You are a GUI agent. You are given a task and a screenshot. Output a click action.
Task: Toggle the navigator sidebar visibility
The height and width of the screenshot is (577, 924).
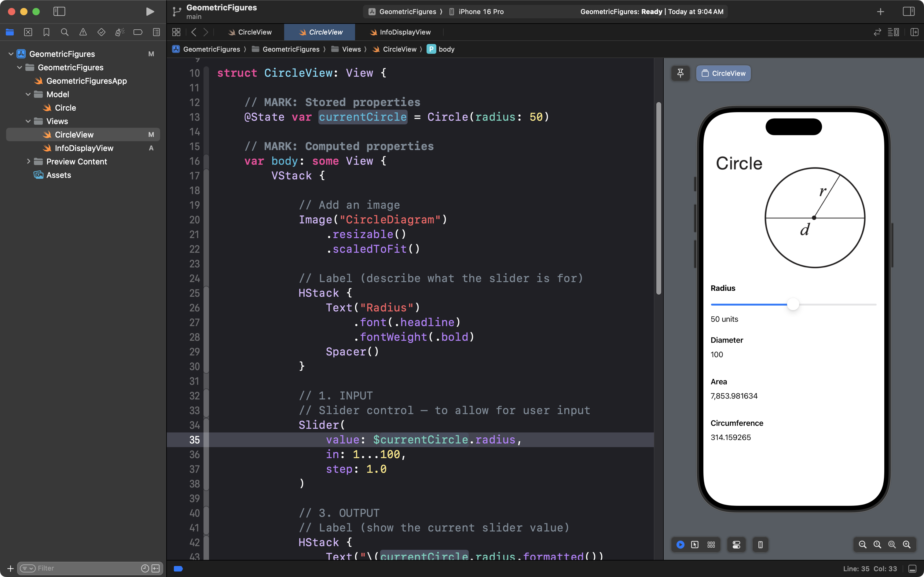click(x=59, y=11)
